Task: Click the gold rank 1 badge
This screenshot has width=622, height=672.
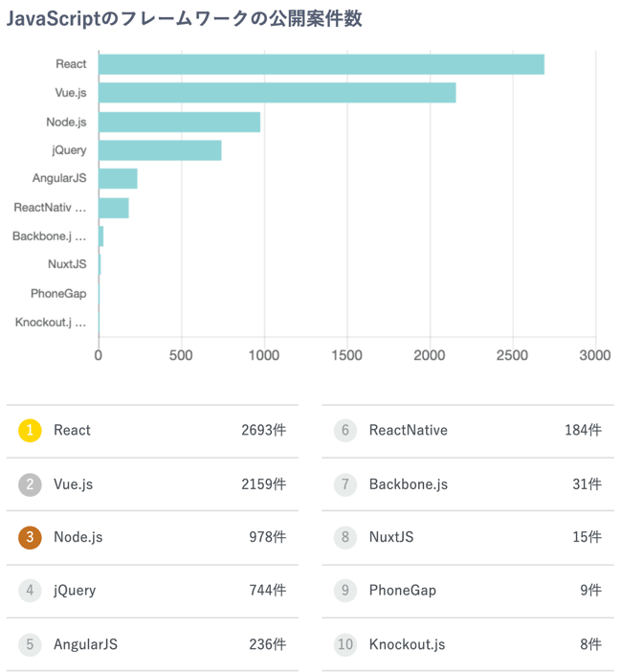Action: [30, 431]
